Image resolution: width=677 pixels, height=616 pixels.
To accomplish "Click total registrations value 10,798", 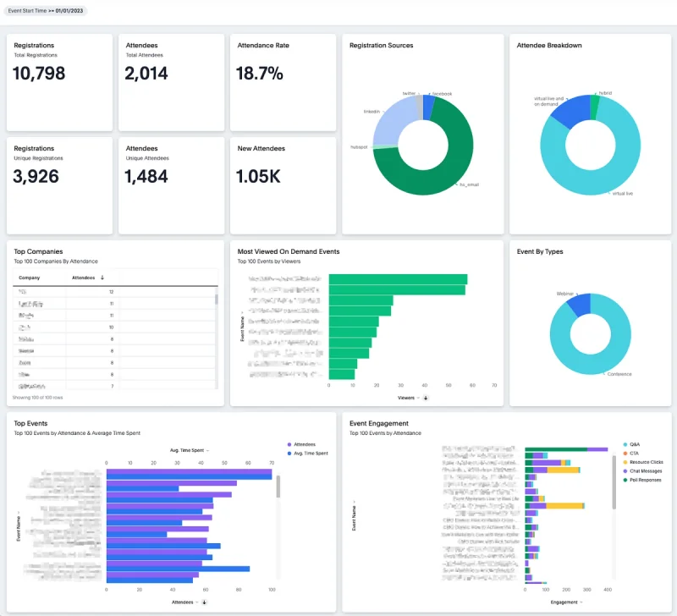I will click(x=39, y=74).
